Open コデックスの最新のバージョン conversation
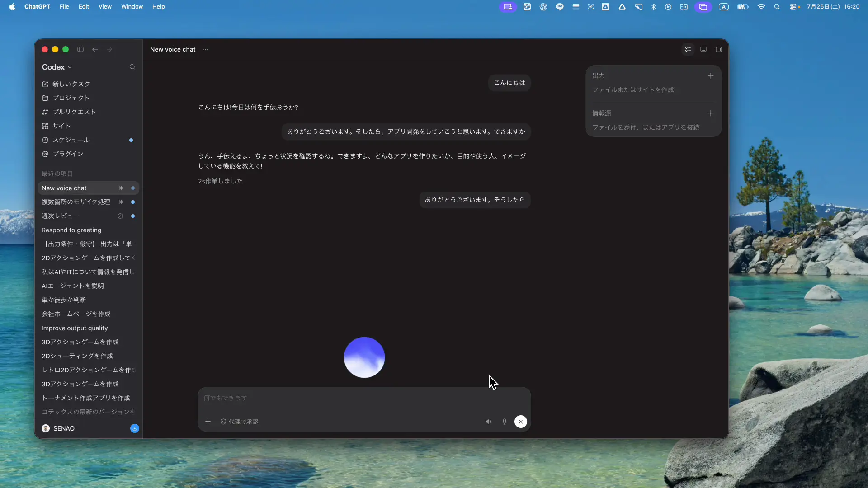 89,412
